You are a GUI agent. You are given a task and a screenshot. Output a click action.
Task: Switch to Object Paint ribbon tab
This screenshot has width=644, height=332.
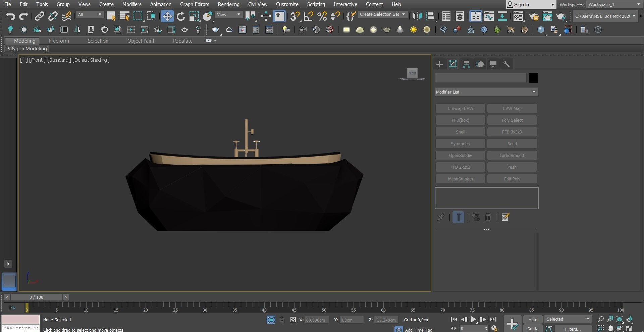click(x=141, y=41)
